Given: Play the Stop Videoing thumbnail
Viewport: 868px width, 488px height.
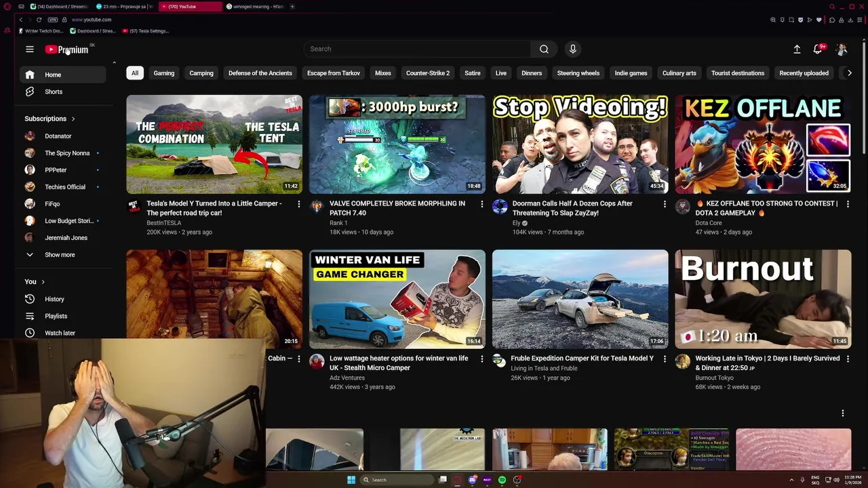Looking at the screenshot, I should pyautogui.click(x=580, y=144).
